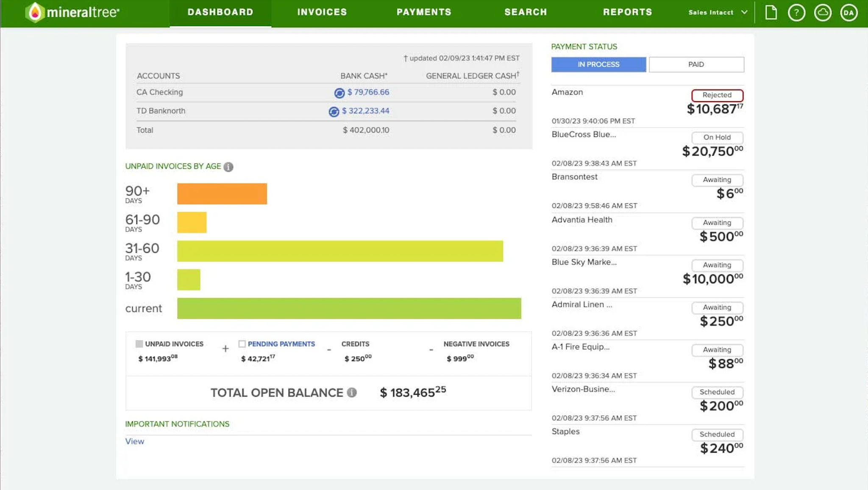Go to the Reports tab
Viewport: 868px width, 490px height.
[x=628, y=12]
